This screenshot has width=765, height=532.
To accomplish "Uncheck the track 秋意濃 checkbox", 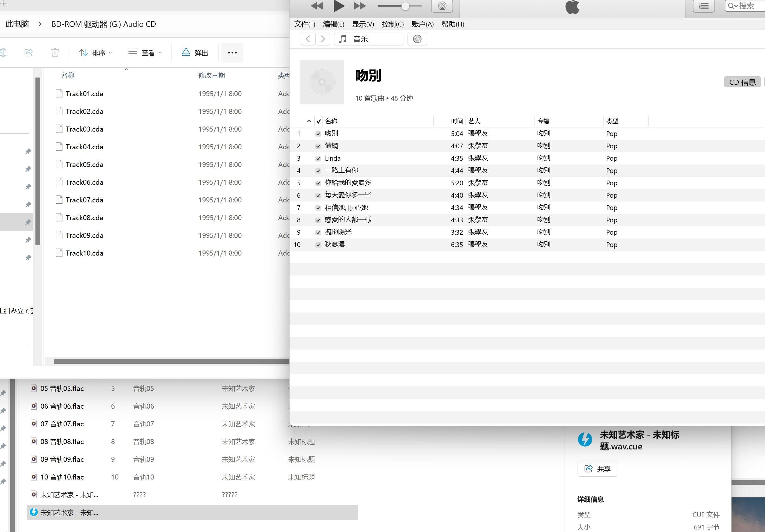I will click(x=318, y=245).
